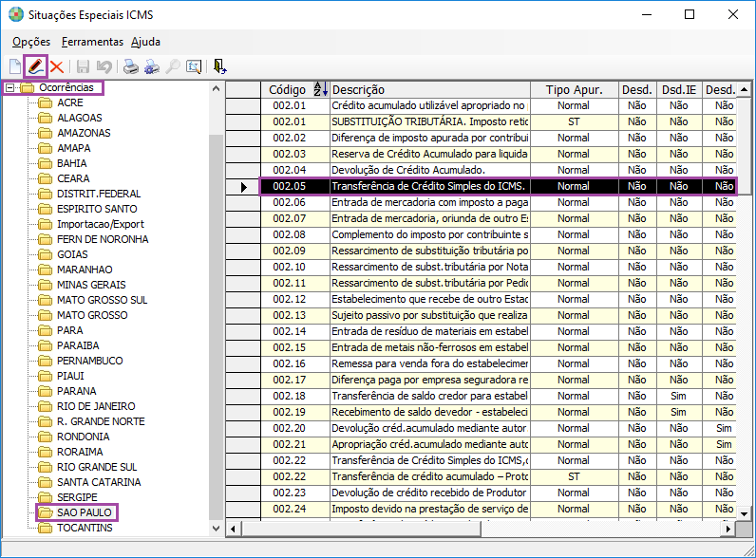Screen dimensions: 756x558
Task: Maximize the Situações Especiais ICMS window
Action: (x=690, y=14)
